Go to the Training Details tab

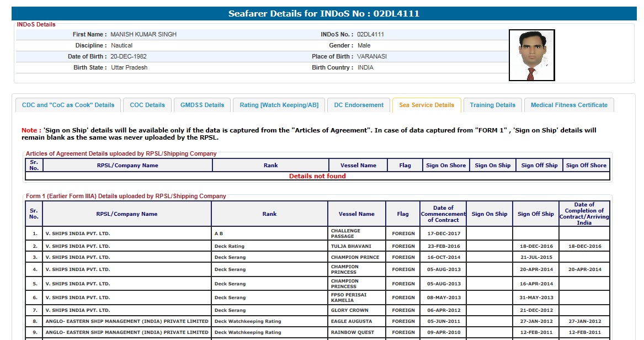coord(492,105)
